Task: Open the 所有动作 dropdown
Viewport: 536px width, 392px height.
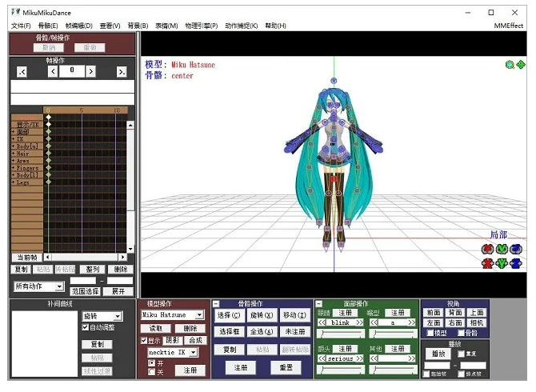Action: coord(59,286)
